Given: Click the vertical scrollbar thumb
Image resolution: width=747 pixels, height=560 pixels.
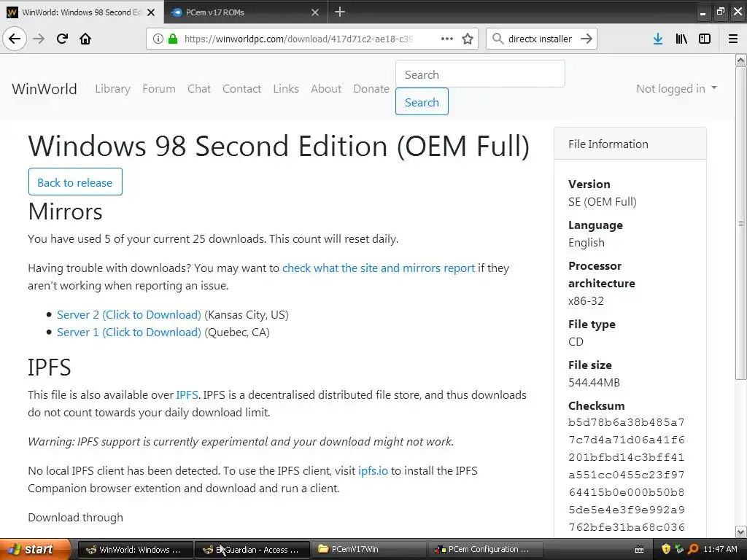Looking at the screenshot, I should [x=740, y=223].
